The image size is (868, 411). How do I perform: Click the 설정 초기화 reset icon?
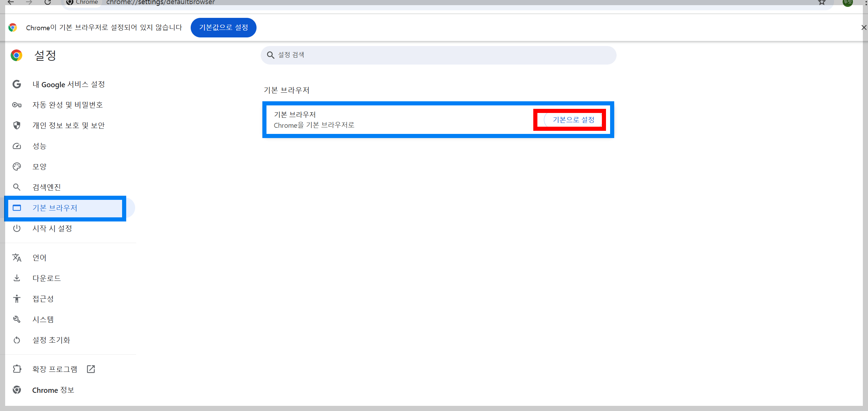17,340
